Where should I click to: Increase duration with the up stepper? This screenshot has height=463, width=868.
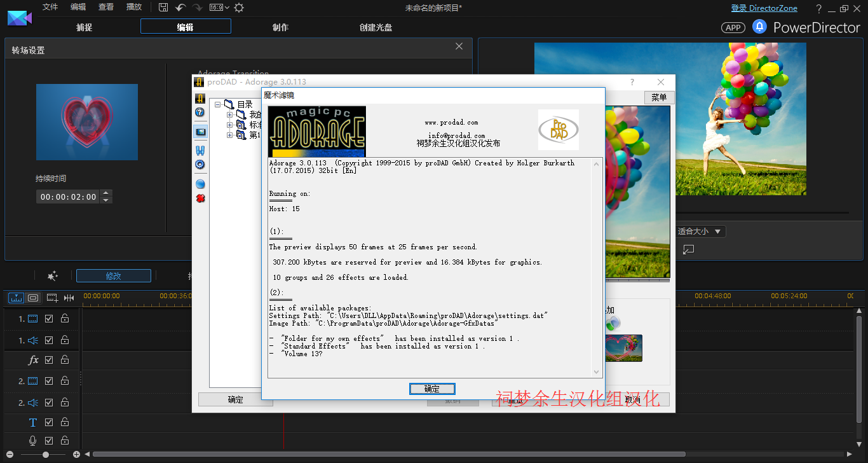[x=106, y=193]
